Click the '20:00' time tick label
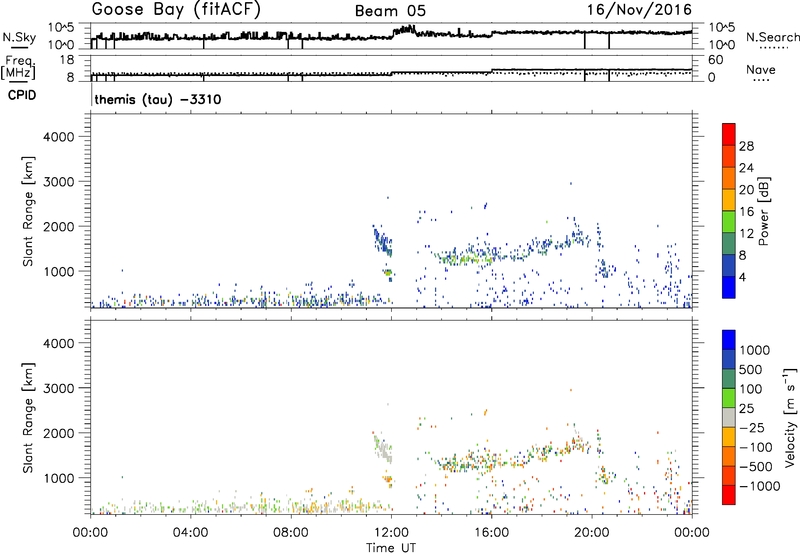 (591, 533)
